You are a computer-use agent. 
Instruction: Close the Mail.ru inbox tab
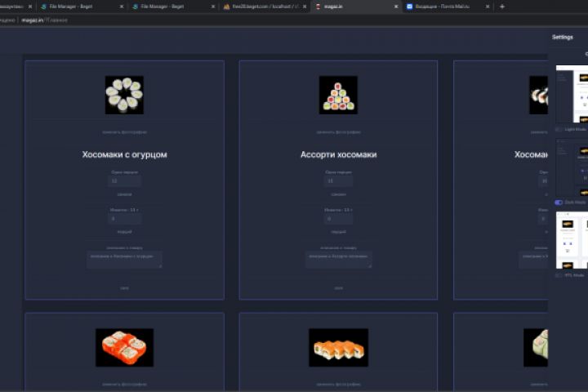tap(488, 7)
